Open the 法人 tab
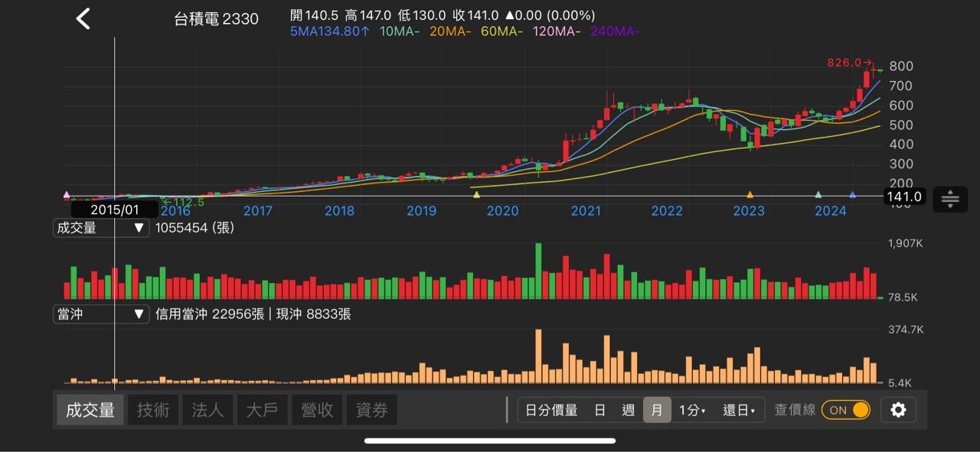This screenshot has height=452, width=980. click(x=207, y=410)
